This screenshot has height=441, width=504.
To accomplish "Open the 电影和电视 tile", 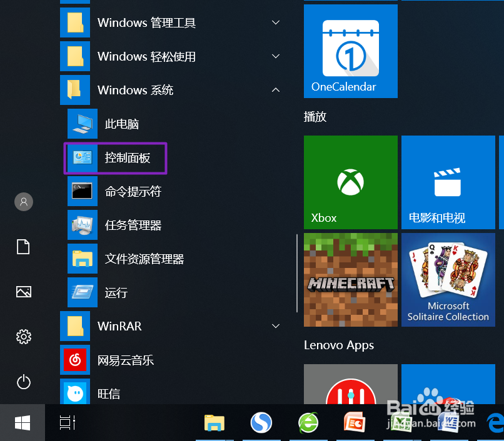I will coord(448,182).
